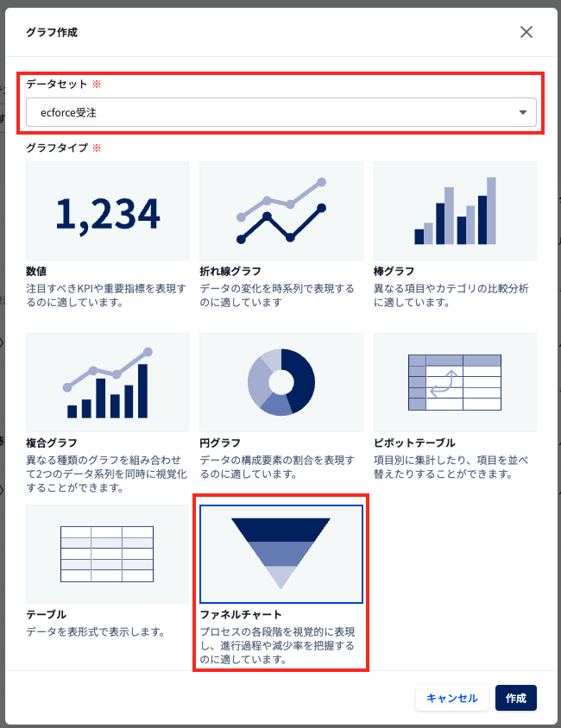Select the 数値 number graph type thumbnail
Screen dimensions: 561x728
point(107,210)
